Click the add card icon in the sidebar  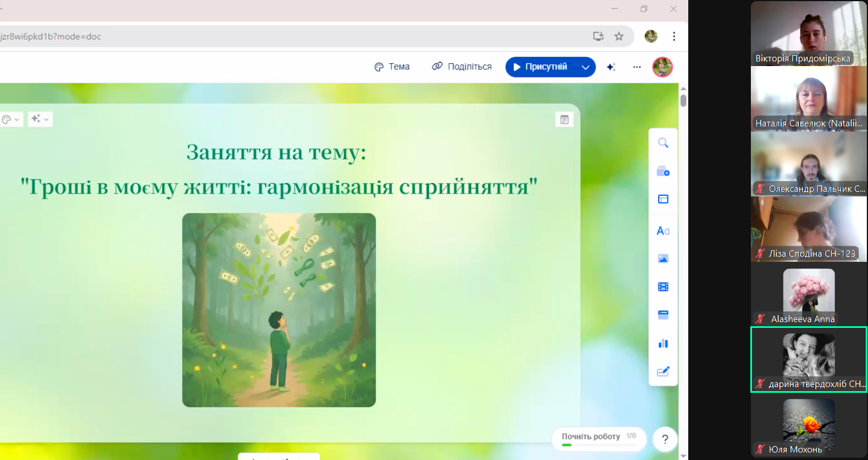click(663, 171)
